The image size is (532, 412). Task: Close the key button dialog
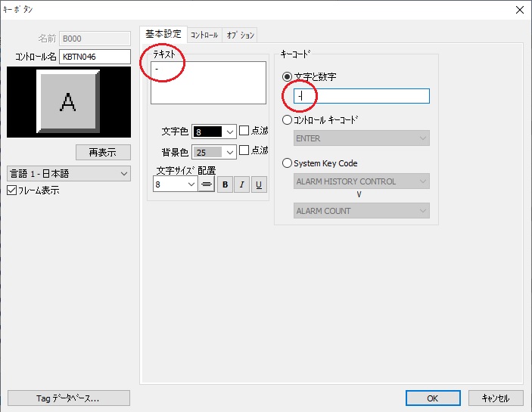click(x=519, y=10)
